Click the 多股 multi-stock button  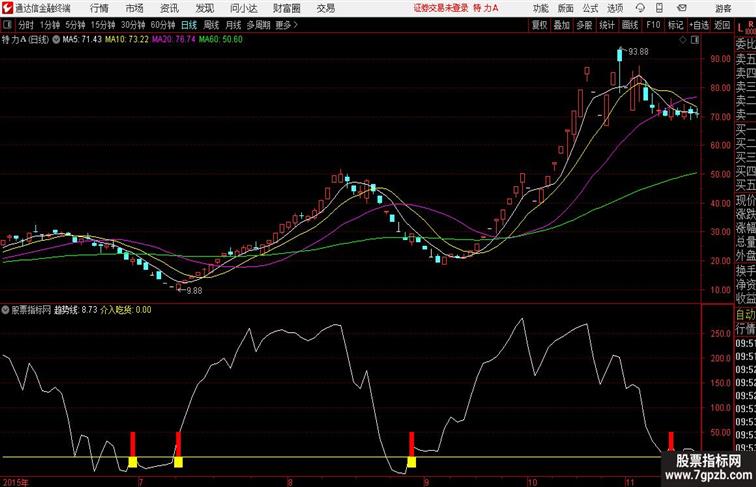[584, 25]
